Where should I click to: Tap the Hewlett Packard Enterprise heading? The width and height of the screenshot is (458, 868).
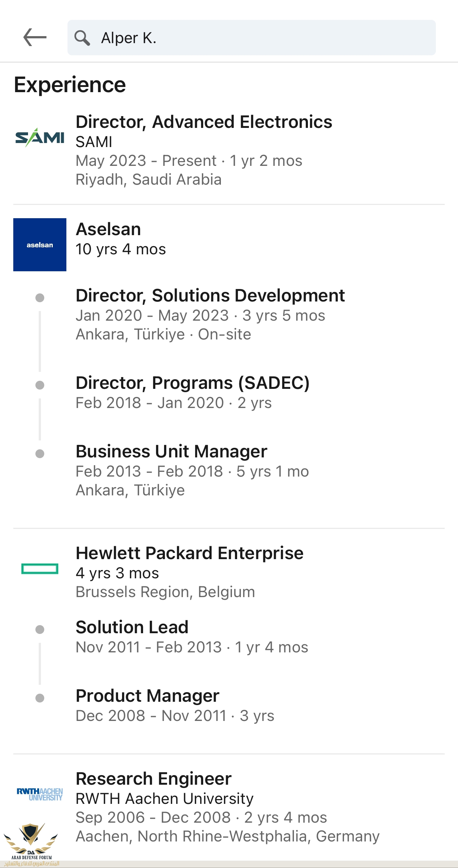(x=190, y=553)
